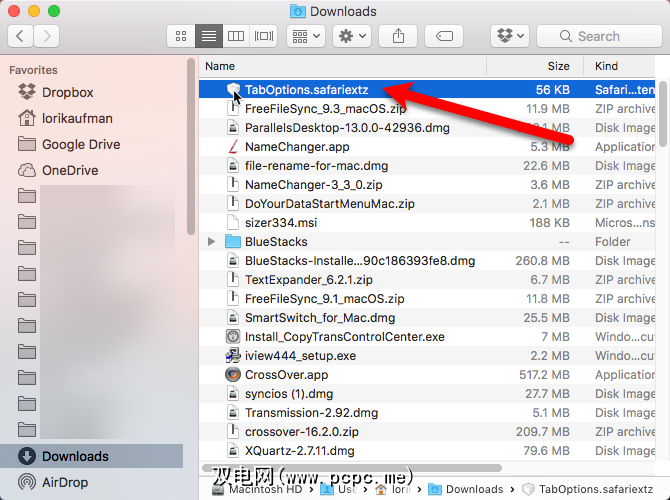Click the sidebar vertical scrollbar

tap(191, 147)
